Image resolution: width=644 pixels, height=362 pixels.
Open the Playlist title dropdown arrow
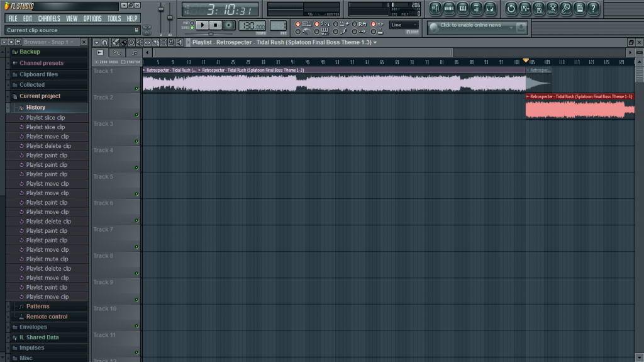[x=375, y=42]
